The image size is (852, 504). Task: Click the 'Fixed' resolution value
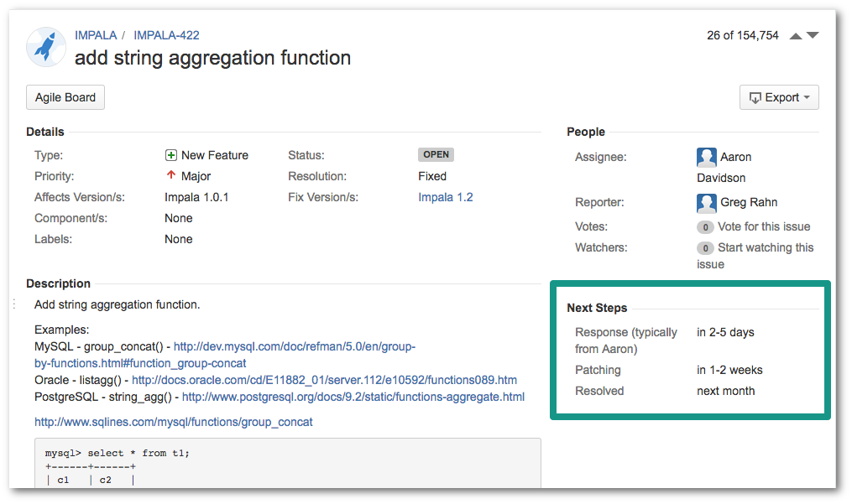[x=432, y=176]
